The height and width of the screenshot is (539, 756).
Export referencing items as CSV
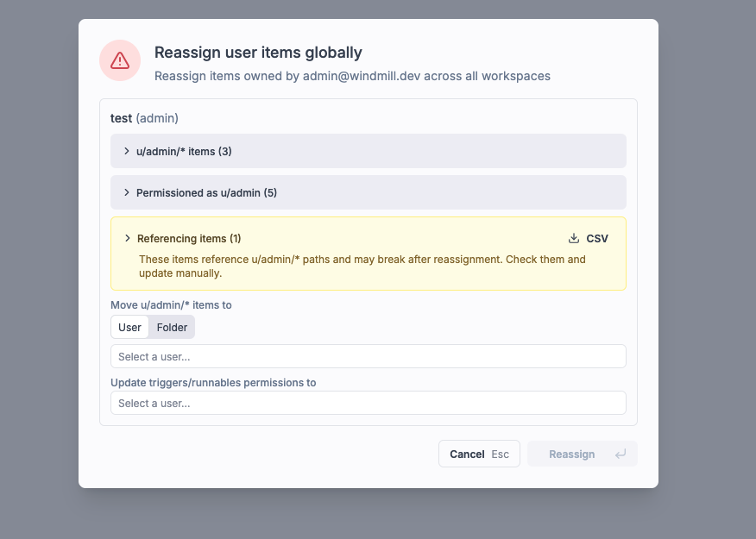(x=588, y=238)
